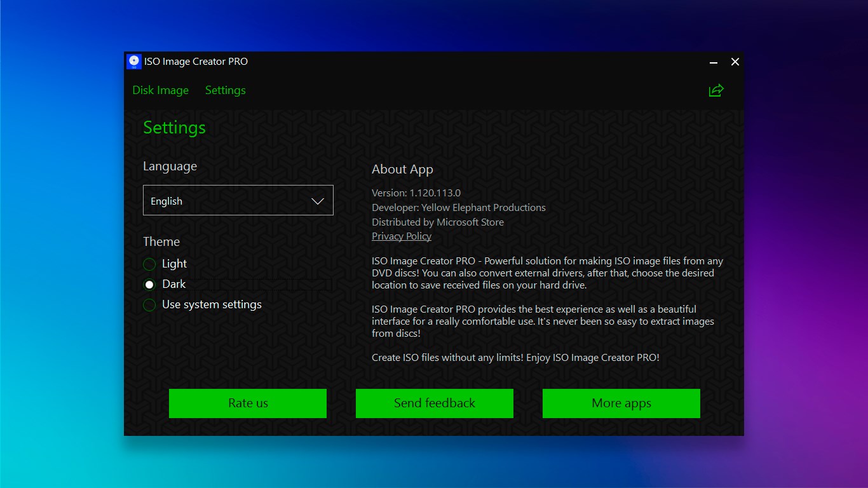Click the Language label
Screen dimensions: 868x488
coord(170,166)
